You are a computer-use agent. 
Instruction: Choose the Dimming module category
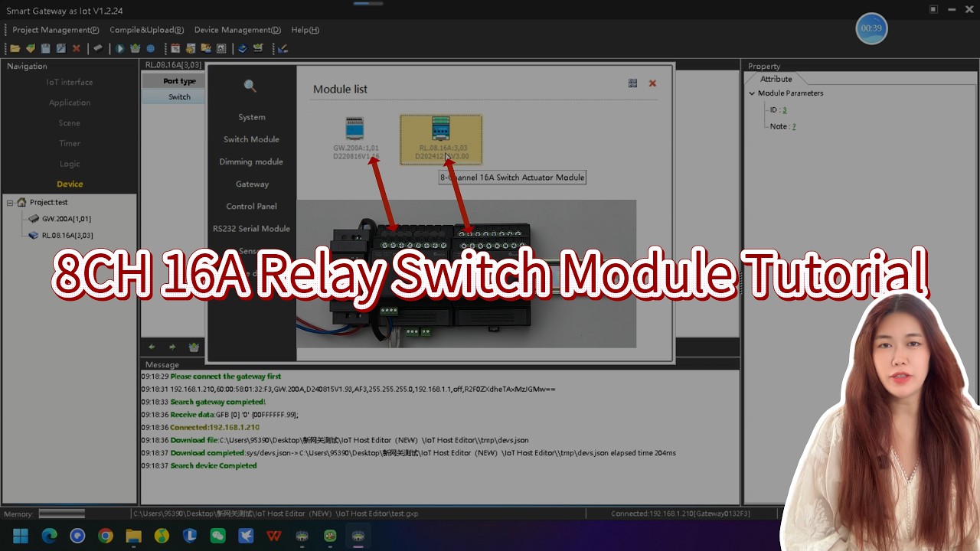pyautogui.click(x=251, y=161)
